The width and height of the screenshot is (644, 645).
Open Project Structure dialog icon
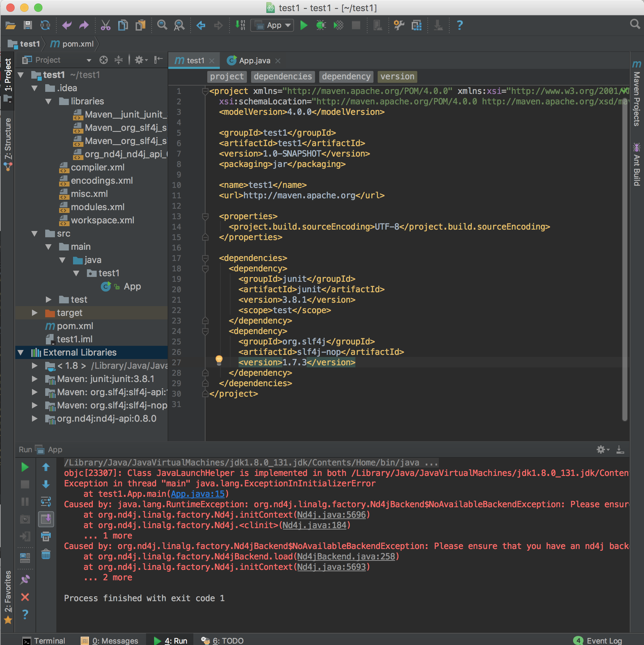coord(416,25)
